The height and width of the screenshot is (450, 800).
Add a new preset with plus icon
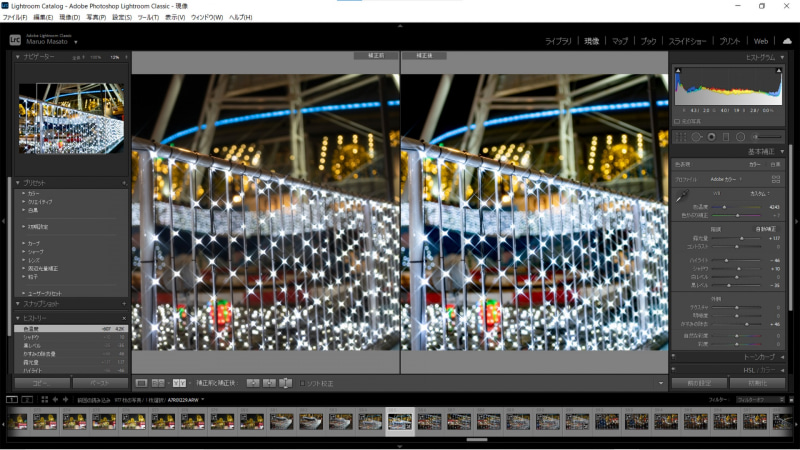[x=124, y=183]
